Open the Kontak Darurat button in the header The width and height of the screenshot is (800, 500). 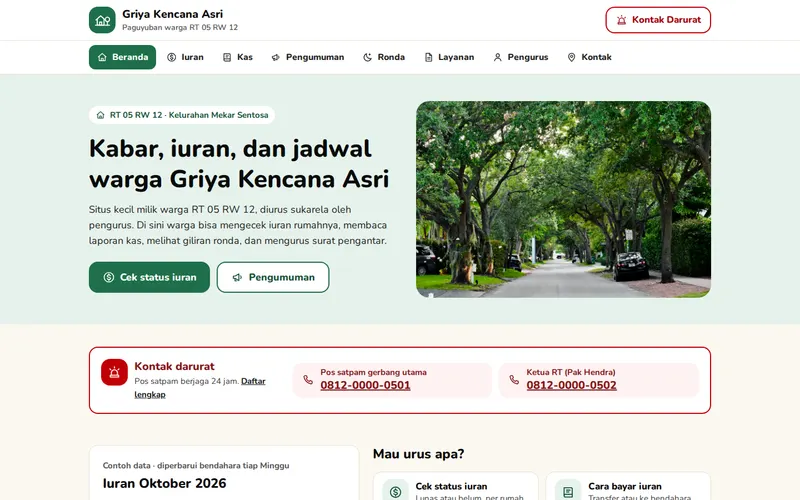pos(658,20)
